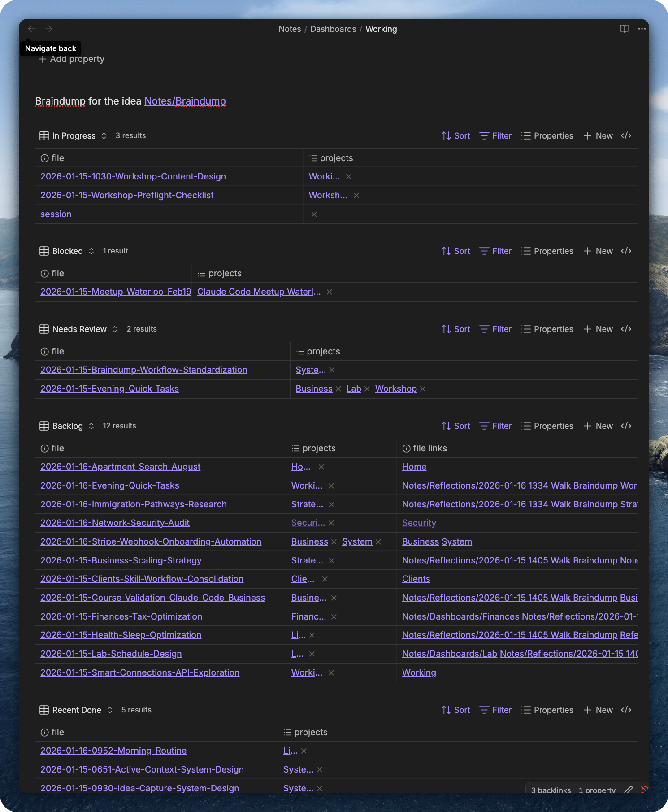Open Clients link in file links column

[x=416, y=579]
